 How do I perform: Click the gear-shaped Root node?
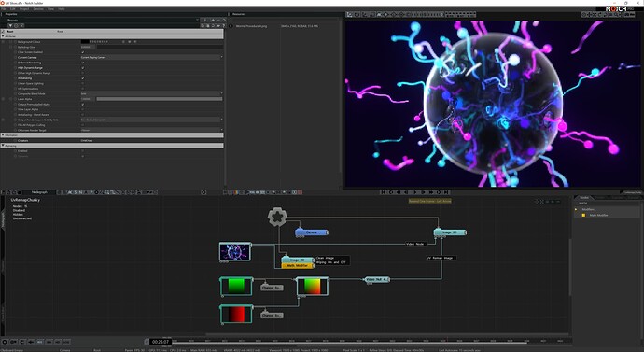click(277, 217)
